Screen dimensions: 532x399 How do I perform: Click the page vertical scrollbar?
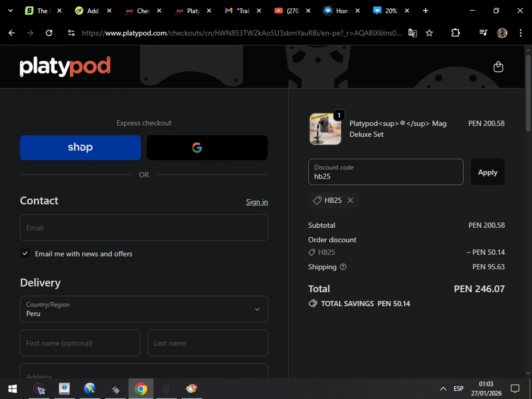point(528,93)
